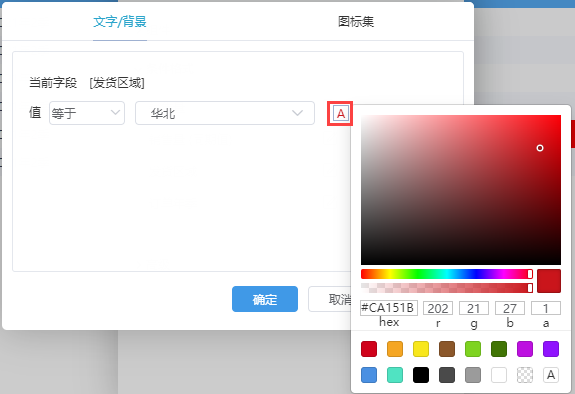
Task: Pick the turquoise preset swatch
Action: click(395, 375)
